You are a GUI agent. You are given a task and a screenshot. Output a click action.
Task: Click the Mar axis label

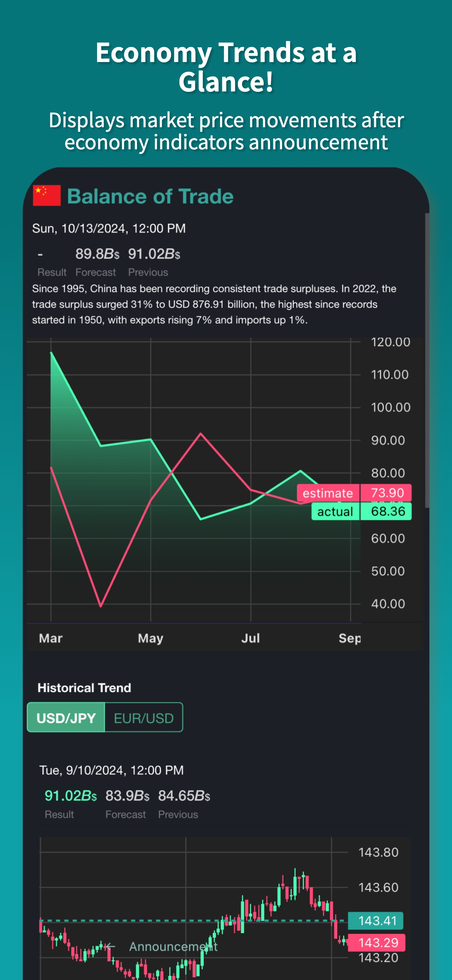[50, 638]
